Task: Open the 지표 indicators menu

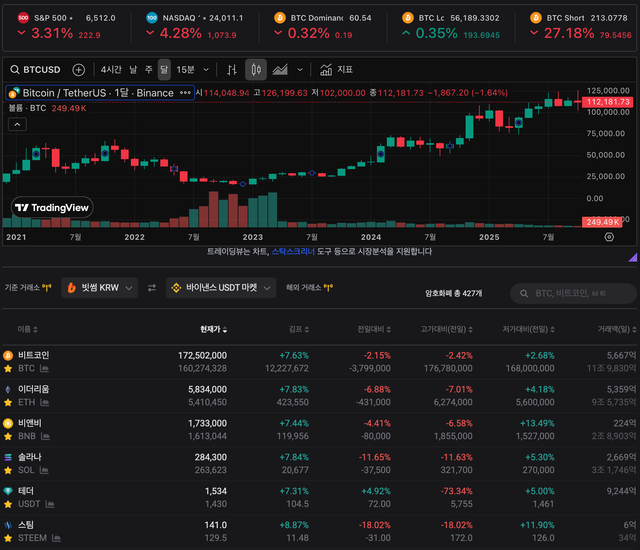Action: point(336,70)
